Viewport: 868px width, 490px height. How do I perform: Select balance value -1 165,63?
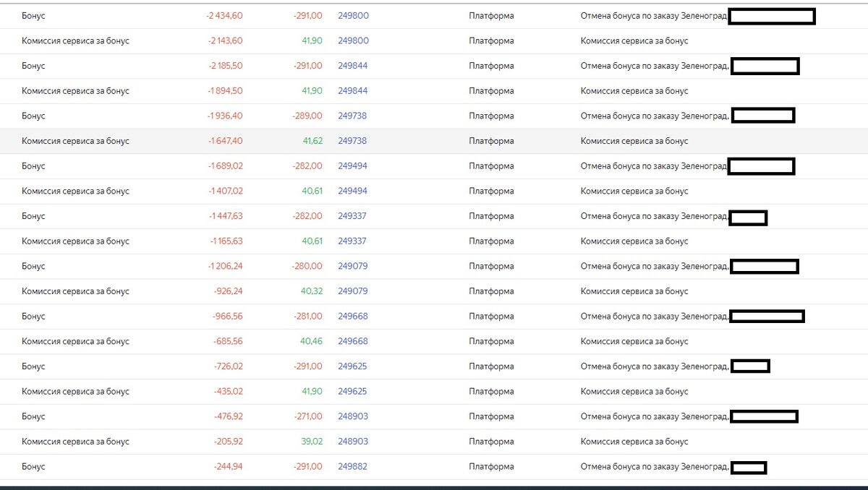coord(226,241)
